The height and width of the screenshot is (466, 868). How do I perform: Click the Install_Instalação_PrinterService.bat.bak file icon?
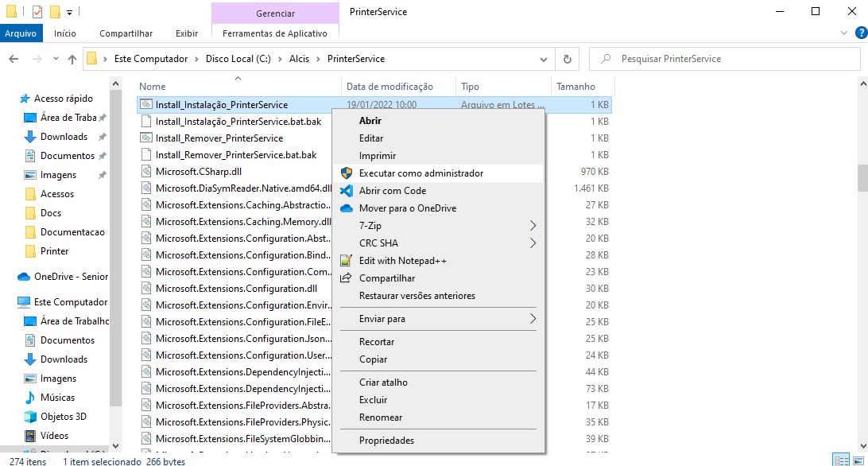coord(146,122)
